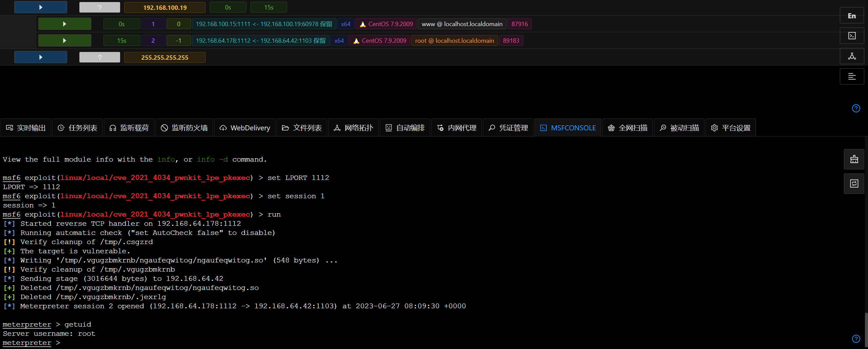Viewport: 868px width, 349px height.
Task: Open the 监听载荷 tab
Action: 129,128
